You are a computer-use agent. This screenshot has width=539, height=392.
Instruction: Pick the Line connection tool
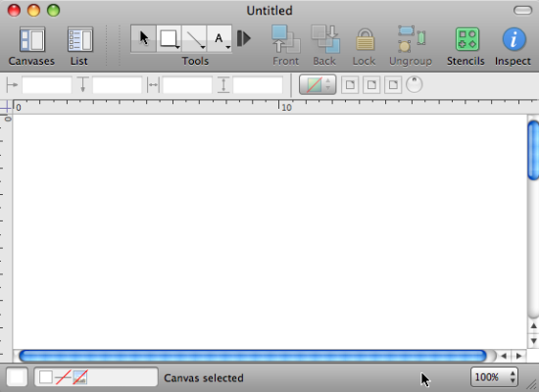coord(194,38)
